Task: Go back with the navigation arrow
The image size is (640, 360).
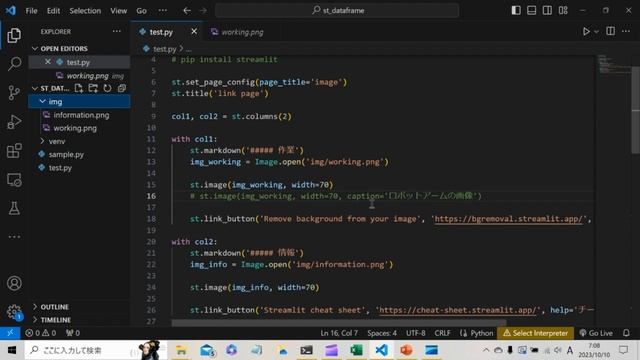Action: point(187,11)
